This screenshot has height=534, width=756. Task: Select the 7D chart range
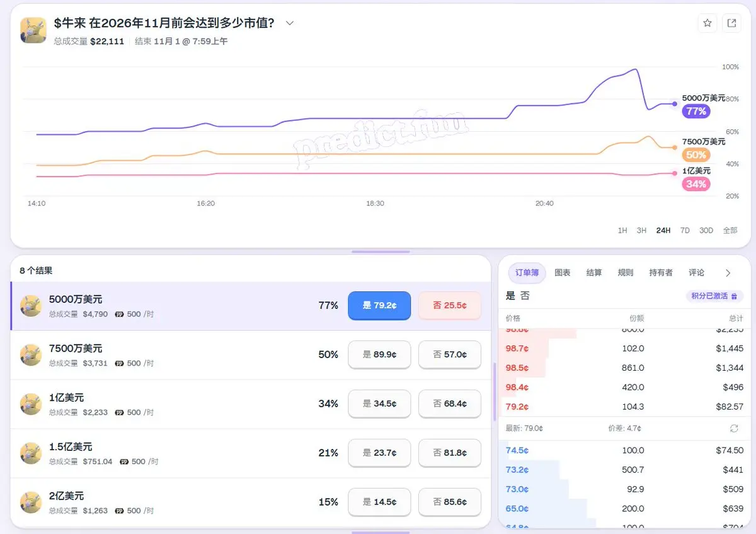[685, 231]
